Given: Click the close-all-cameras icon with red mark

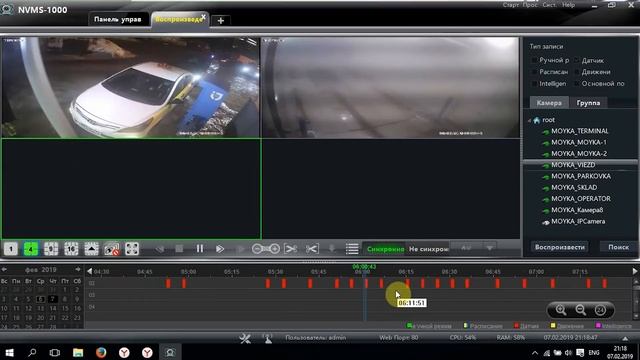Looking at the screenshot, I should [x=111, y=249].
